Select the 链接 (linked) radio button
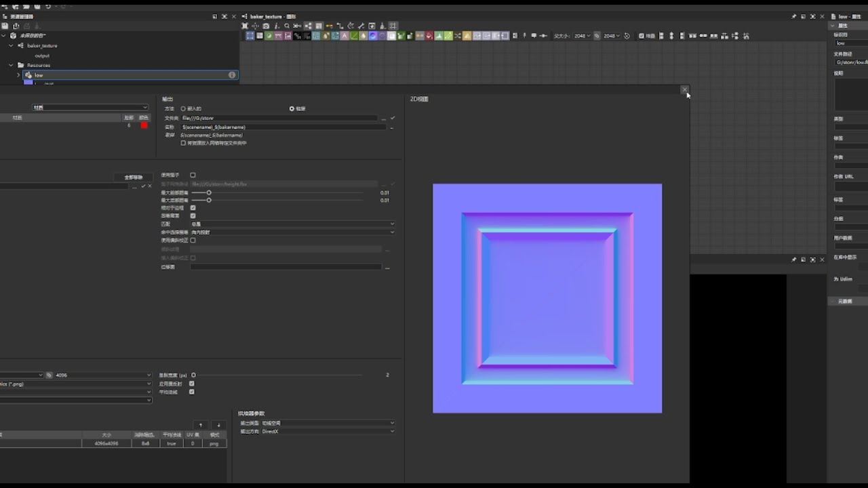 [x=292, y=108]
